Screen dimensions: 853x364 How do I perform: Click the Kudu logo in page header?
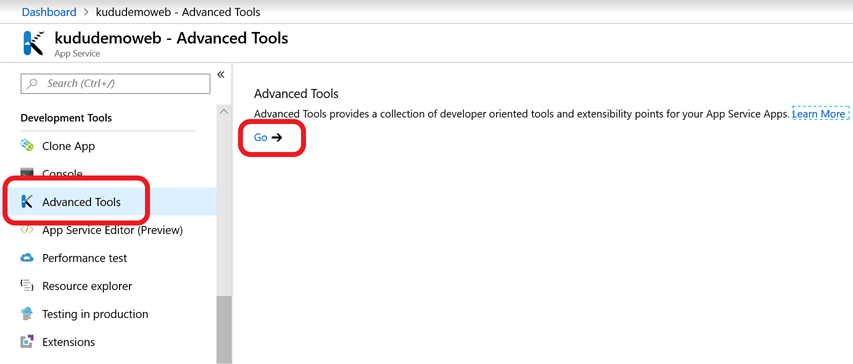(34, 43)
